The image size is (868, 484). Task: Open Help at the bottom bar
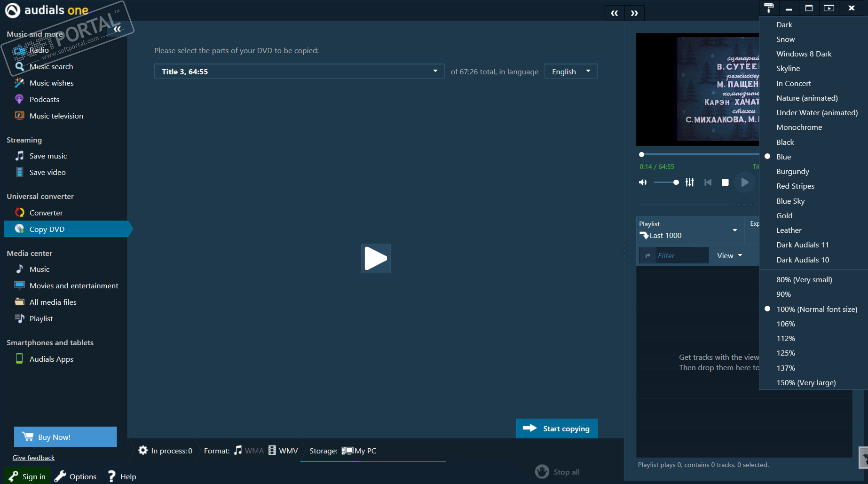(122, 476)
